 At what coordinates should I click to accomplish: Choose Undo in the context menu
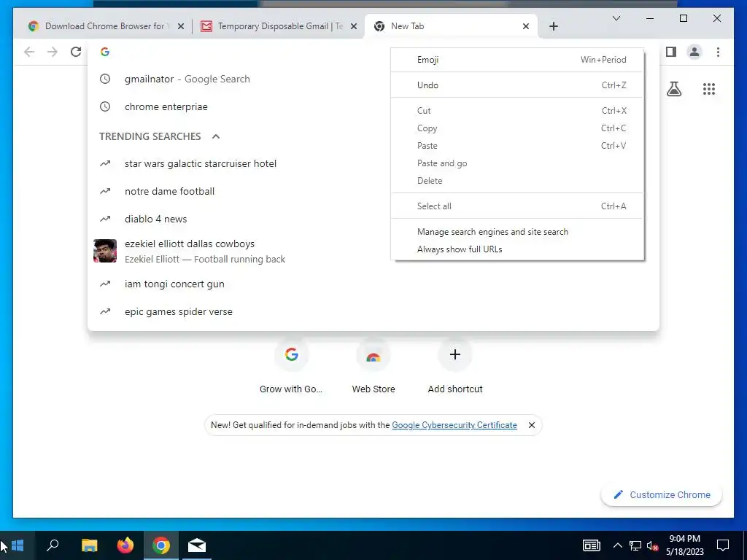click(x=517, y=85)
